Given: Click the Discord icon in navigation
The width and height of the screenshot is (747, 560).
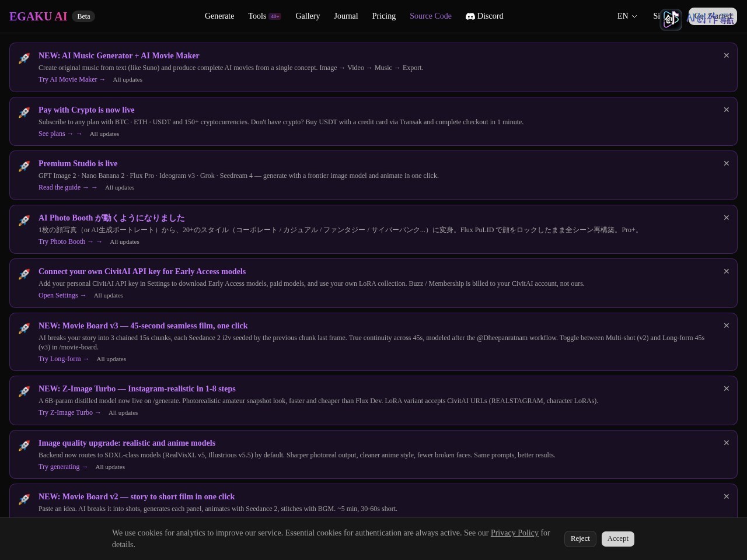Looking at the screenshot, I should click(x=470, y=16).
